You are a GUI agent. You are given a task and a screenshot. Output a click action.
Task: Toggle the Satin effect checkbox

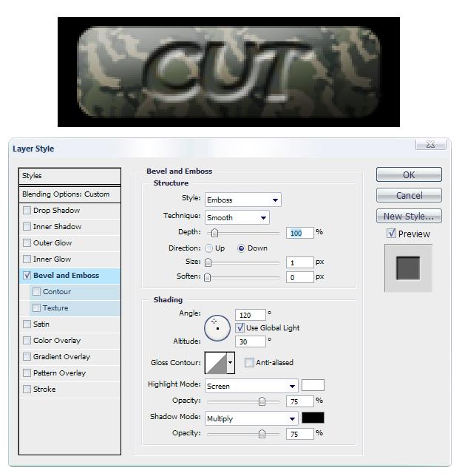click(x=27, y=324)
